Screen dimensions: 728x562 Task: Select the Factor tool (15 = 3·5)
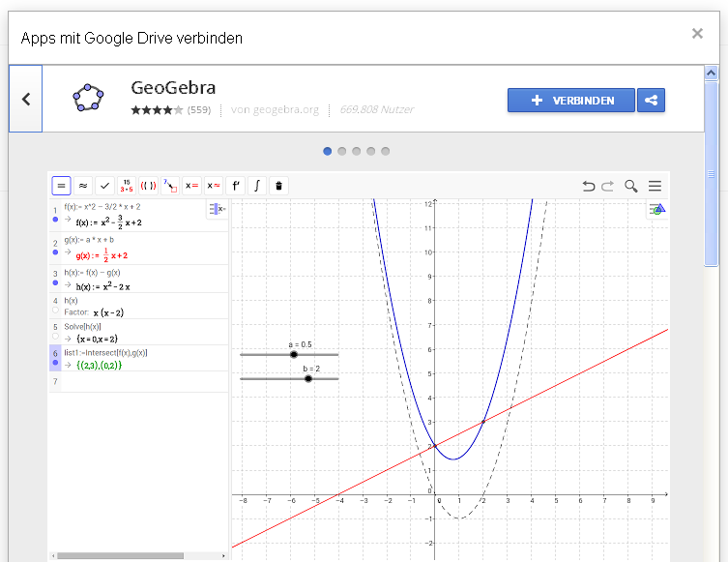(127, 186)
